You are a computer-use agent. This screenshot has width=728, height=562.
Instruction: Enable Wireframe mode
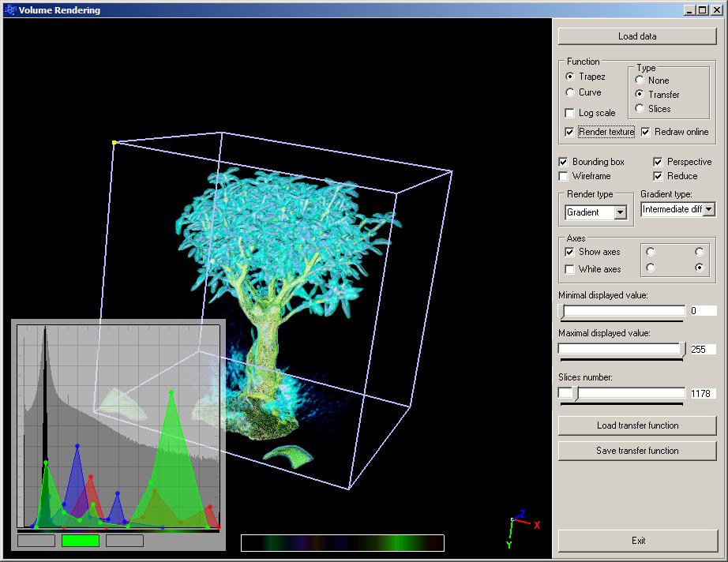[563, 176]
